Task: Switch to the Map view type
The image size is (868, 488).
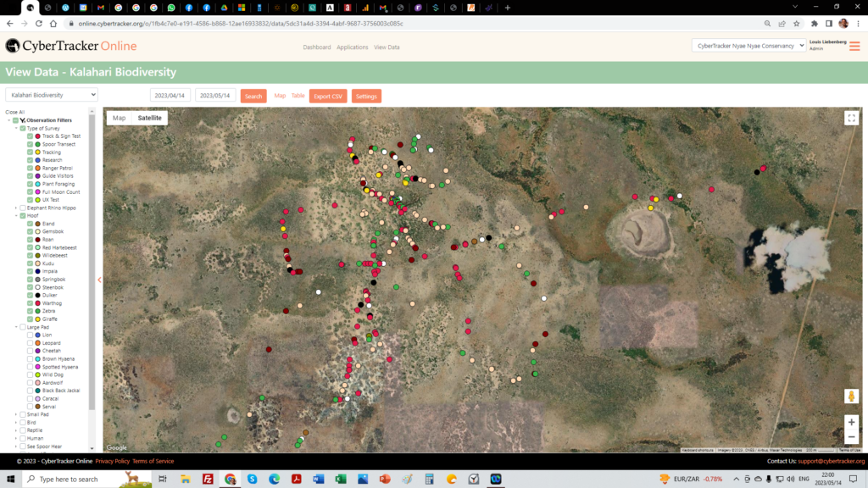Action: [x=119, y=118]
